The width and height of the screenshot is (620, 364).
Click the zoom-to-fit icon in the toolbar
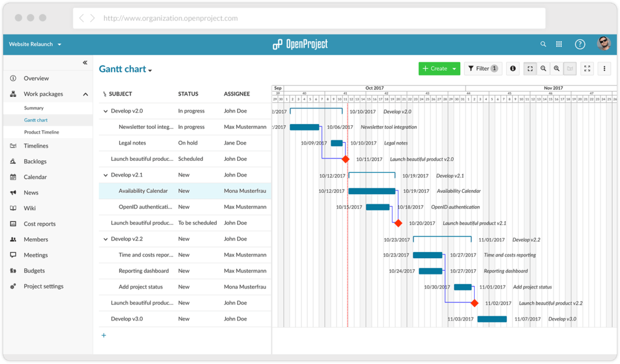click(x=530, y=68)
